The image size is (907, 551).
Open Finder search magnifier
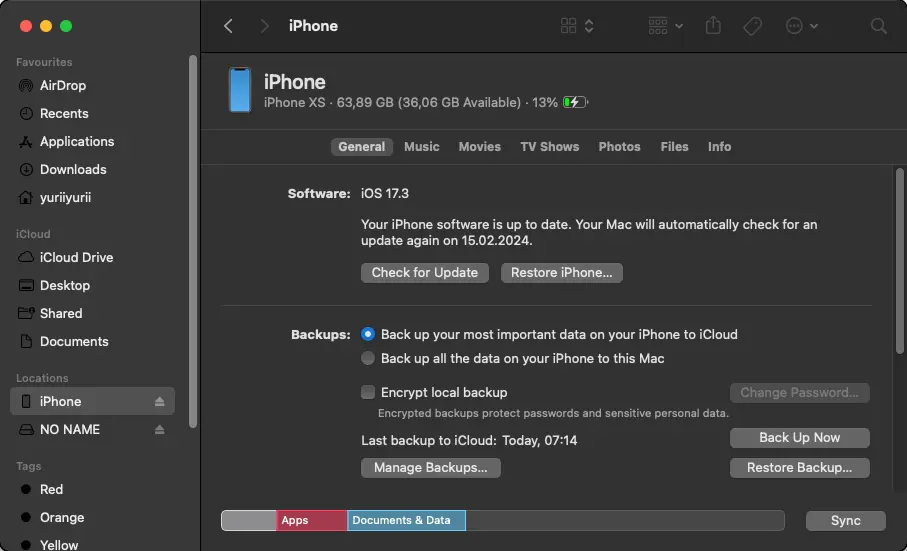click(879, 26)
